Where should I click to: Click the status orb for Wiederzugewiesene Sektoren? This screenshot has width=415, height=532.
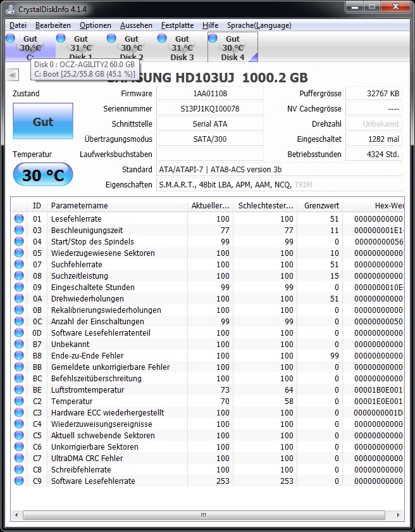pyautogui.click(x=19, y=253)
